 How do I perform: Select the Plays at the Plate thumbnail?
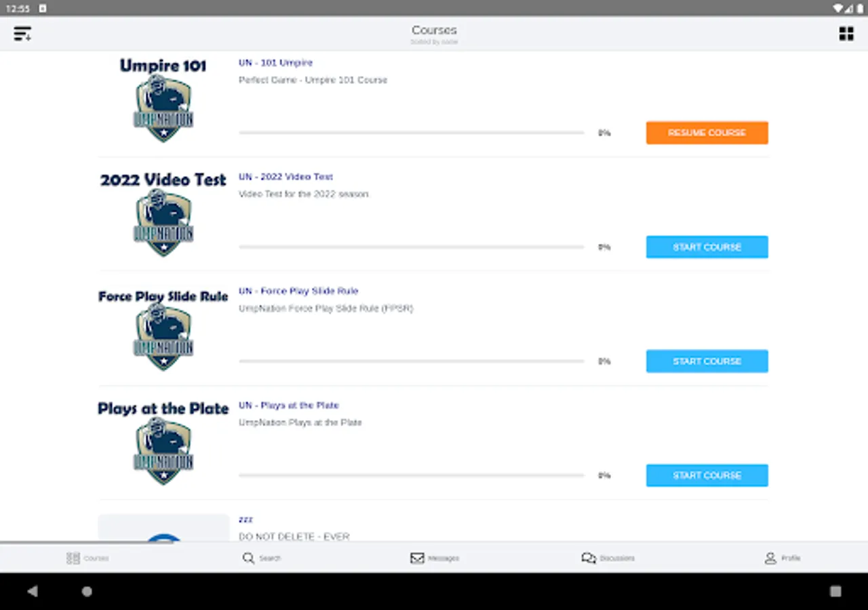(163, 442)
